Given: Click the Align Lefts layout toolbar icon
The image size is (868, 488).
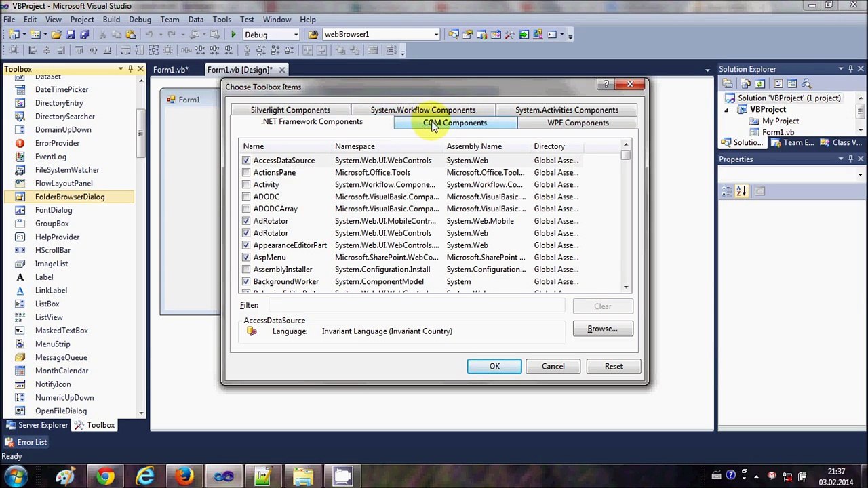Looking at the screenshot, I should tap(33, 50).
